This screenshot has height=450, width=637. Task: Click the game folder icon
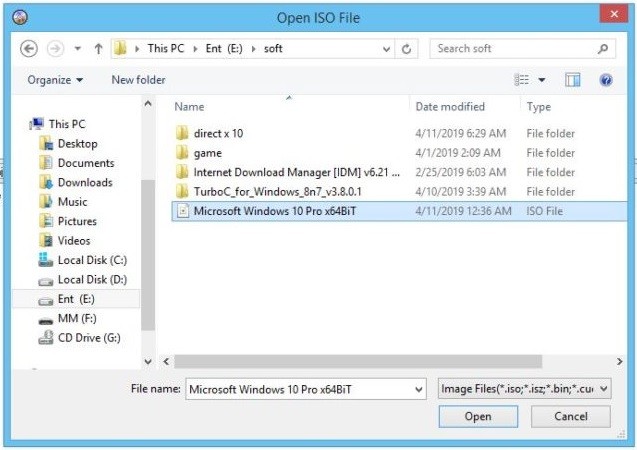point(182,153)
